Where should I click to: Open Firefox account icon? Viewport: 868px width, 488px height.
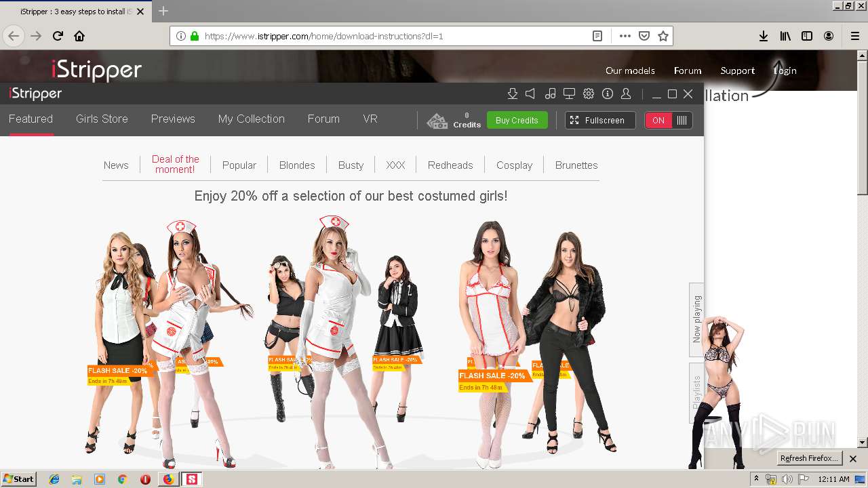tap(829, 36)
